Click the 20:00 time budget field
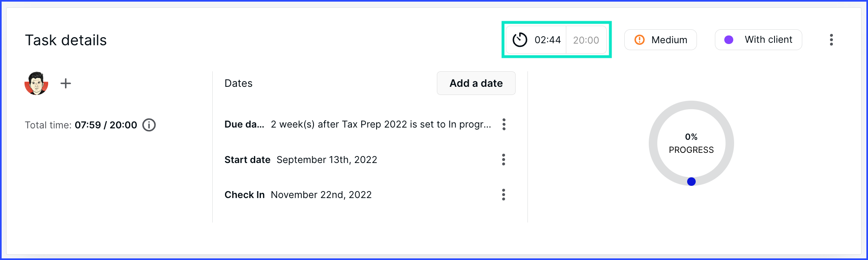868x260 pixels. click(586, 40)
